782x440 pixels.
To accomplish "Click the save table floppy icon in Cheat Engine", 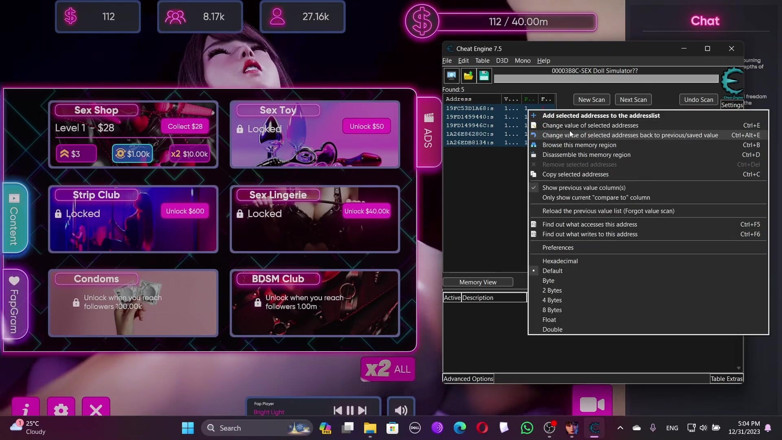I will (x=484, y=75).
